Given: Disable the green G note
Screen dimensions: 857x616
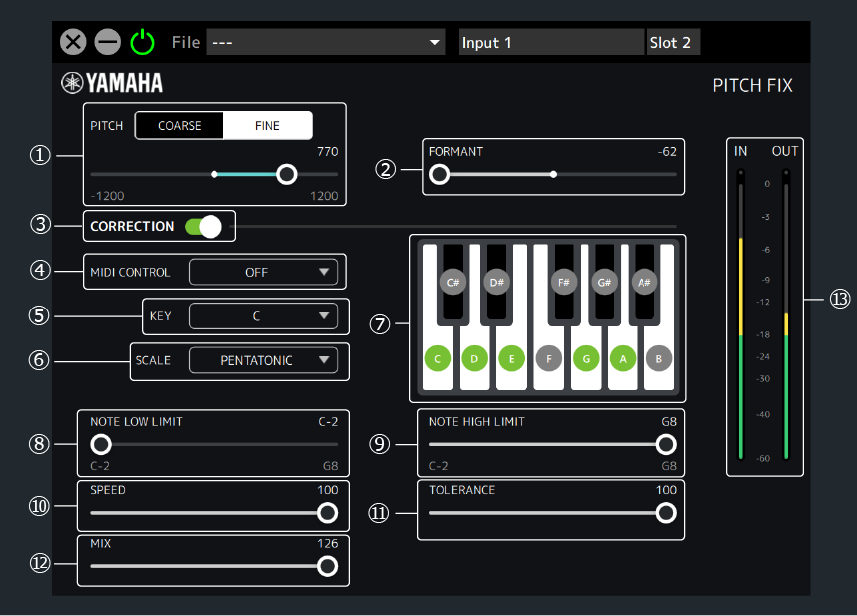Looking at the screenshot, I should [585, 357].
